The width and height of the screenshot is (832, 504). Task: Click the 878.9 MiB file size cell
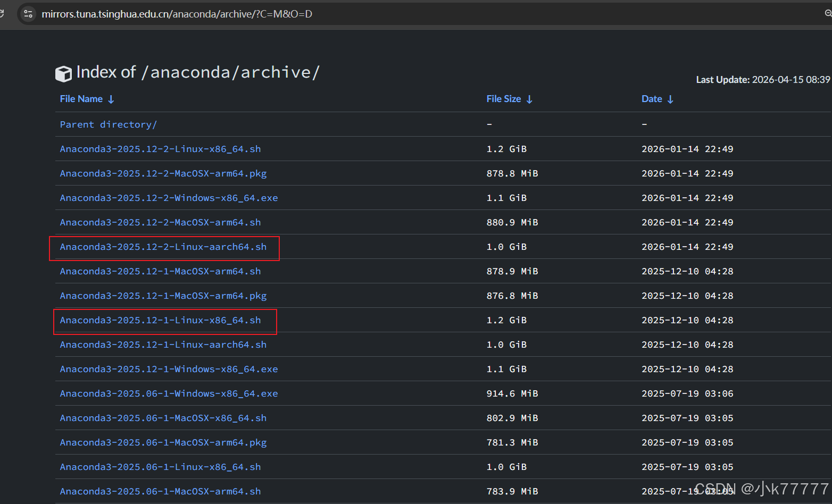pyautogui.click(x=512, y=271)
